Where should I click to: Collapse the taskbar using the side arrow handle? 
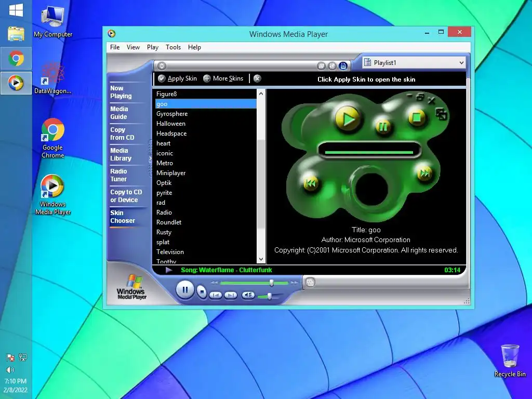tap(150, 158)
